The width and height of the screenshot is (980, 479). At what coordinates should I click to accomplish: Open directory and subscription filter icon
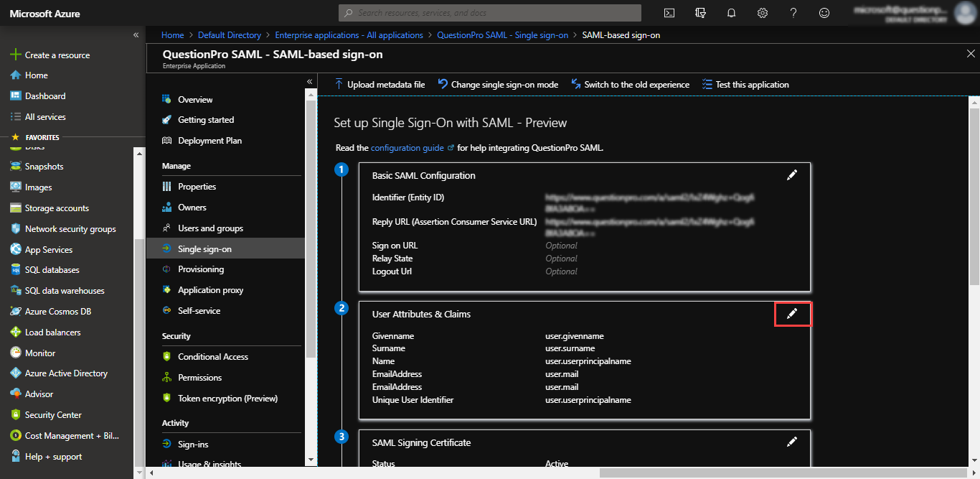pos(700,13)
